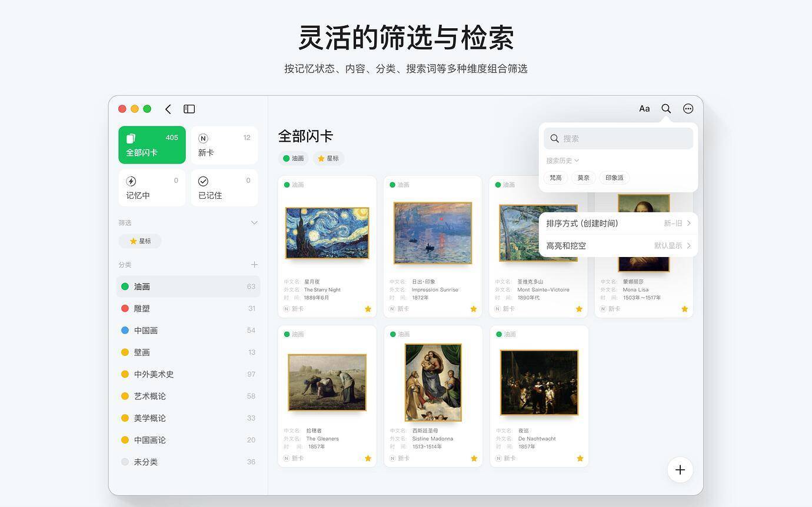Image resolution: width=812 pixels, height=507 pixels.
Task: Select the 未分类 category
Action: pyautogui.click(x=188, y=462)
